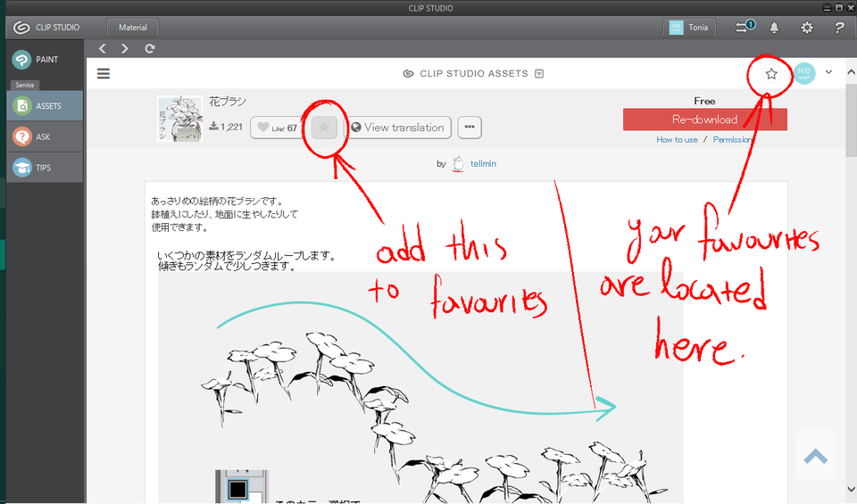Click the 花ブラシ title text

(228, 102)
